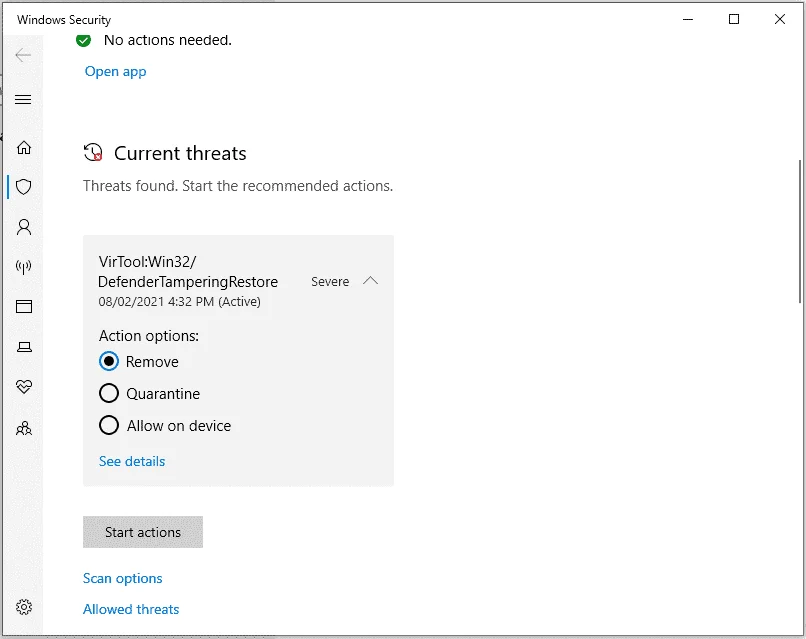
Task: Click the Start actions button
Action: (143, 532)
